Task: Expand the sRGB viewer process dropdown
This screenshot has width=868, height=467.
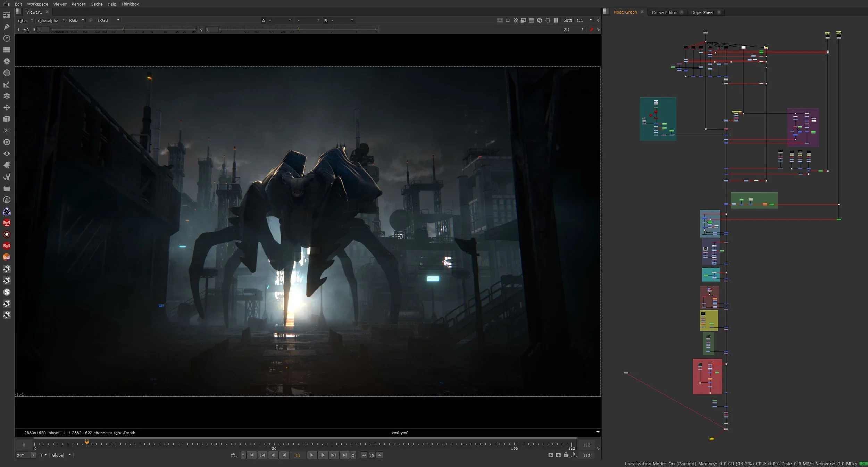Action: click(108, 20)
